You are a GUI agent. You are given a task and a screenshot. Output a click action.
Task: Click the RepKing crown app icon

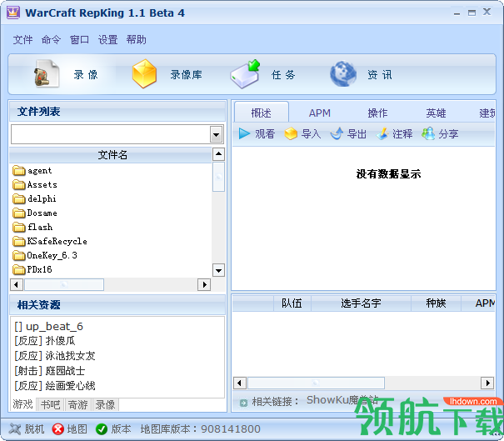click(13, 13)
